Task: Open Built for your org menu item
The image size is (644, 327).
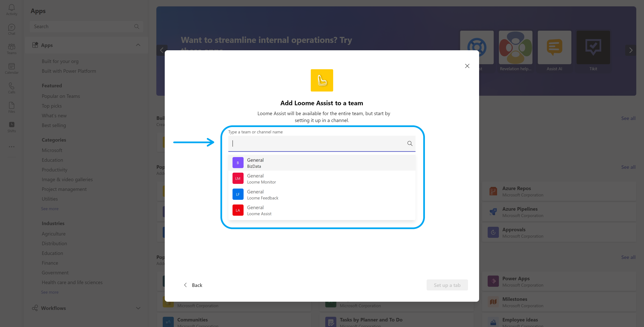Action: pyautogui.click(x=60, y=61)
